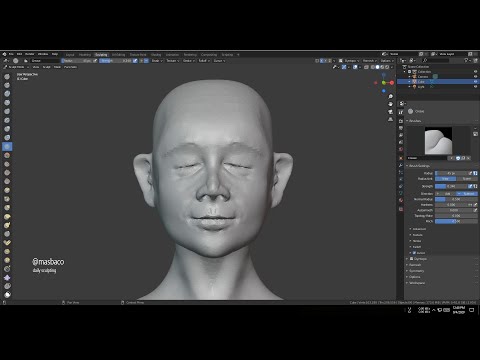Viewport: 480px width, 360px height.
Task: Toggle Cursor checkbox in brush settings
Action: (x=414, y=253)
